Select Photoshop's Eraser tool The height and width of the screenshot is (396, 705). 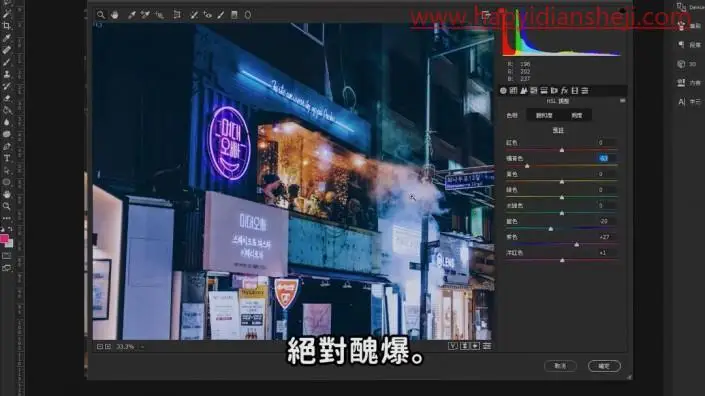point(7,98)
